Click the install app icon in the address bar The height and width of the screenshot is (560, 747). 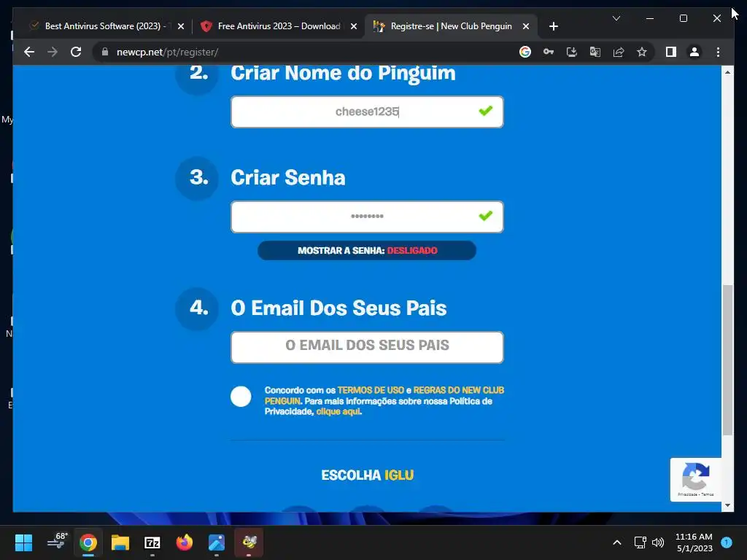(x=572, y=52)
